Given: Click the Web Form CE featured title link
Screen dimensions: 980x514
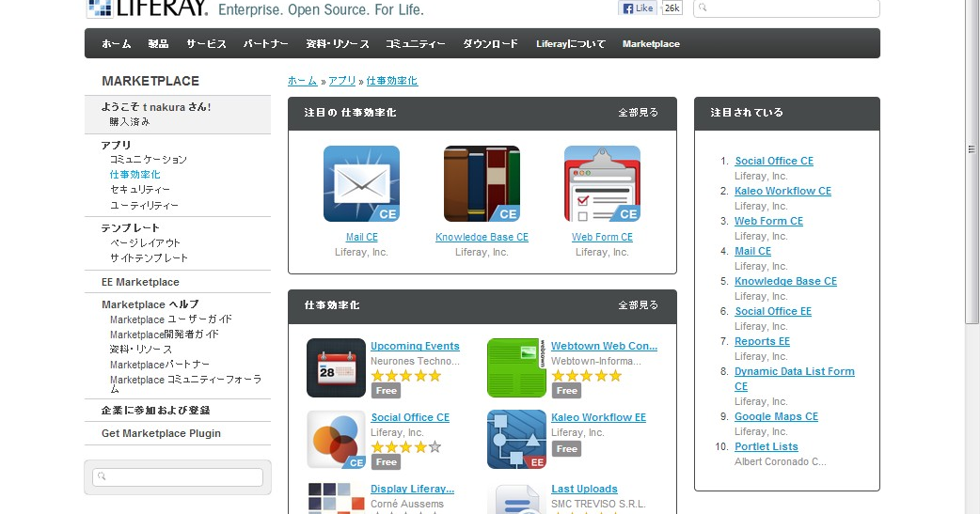Looking at the screenshot, I should click(x=602, y=237).
